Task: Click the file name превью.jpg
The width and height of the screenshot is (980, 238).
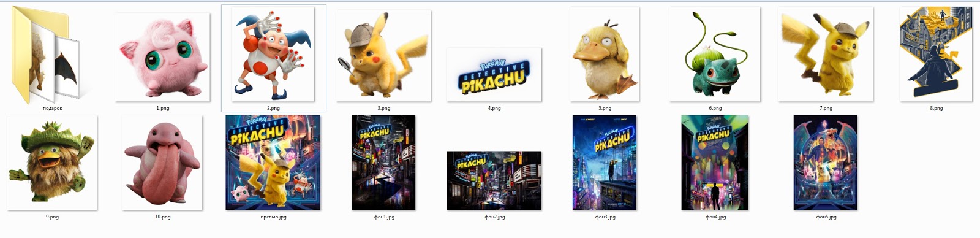Action: [x=273, y=217]
